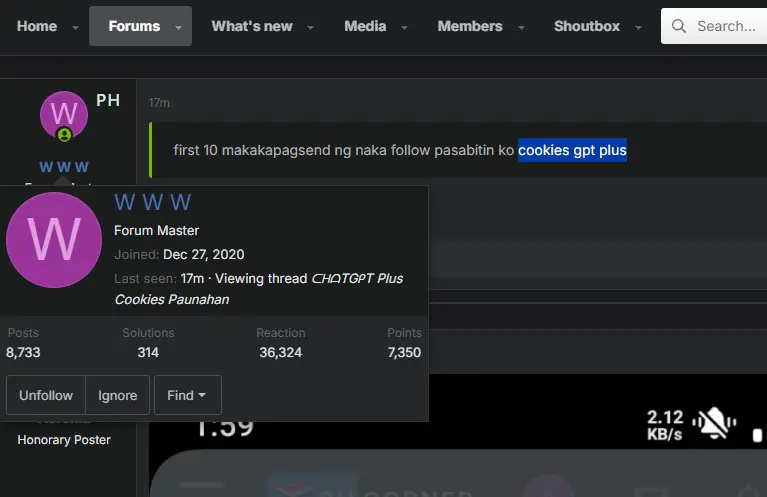This screenshot has width=767, height=497.
Task: Open the Media nav item
Action: (365, 26)
